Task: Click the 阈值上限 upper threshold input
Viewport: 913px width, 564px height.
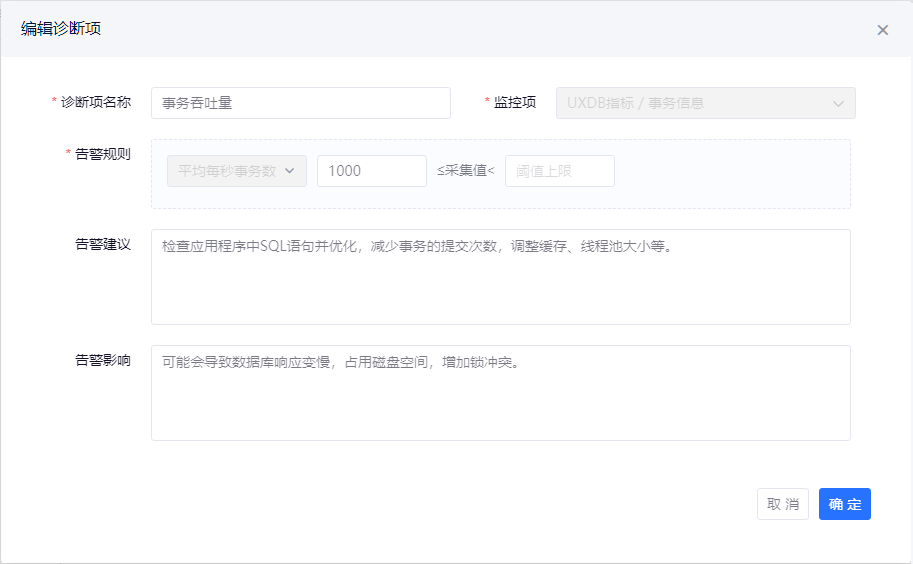Action: click(559, 171)
